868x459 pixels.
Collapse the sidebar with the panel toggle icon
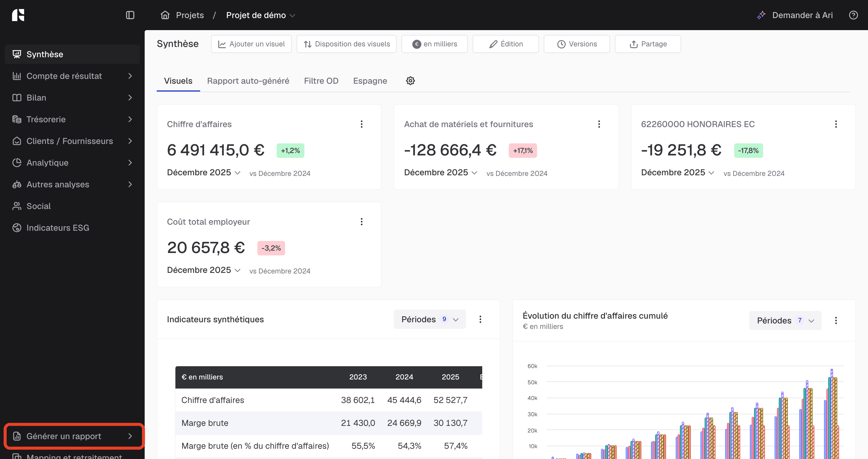point(130,15)
